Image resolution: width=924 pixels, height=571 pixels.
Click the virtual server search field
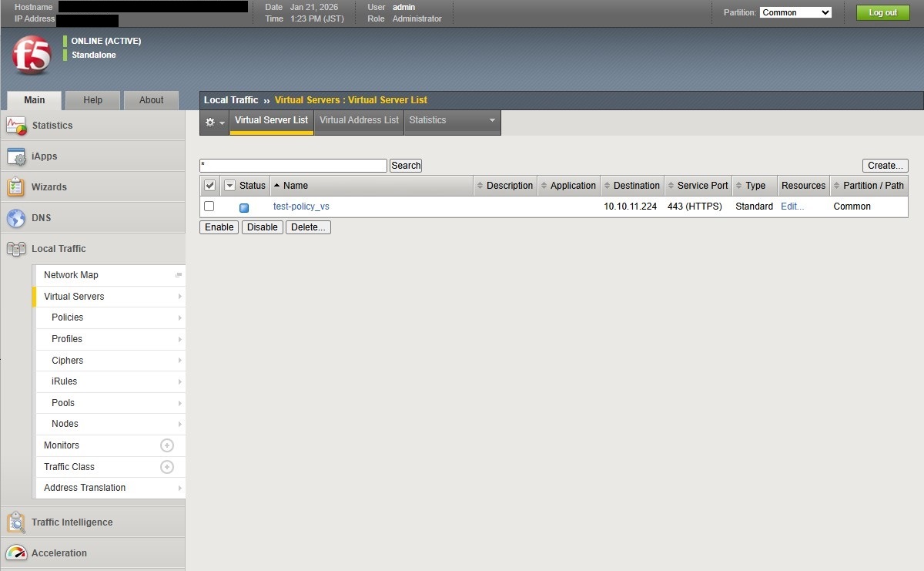(293, 166)
